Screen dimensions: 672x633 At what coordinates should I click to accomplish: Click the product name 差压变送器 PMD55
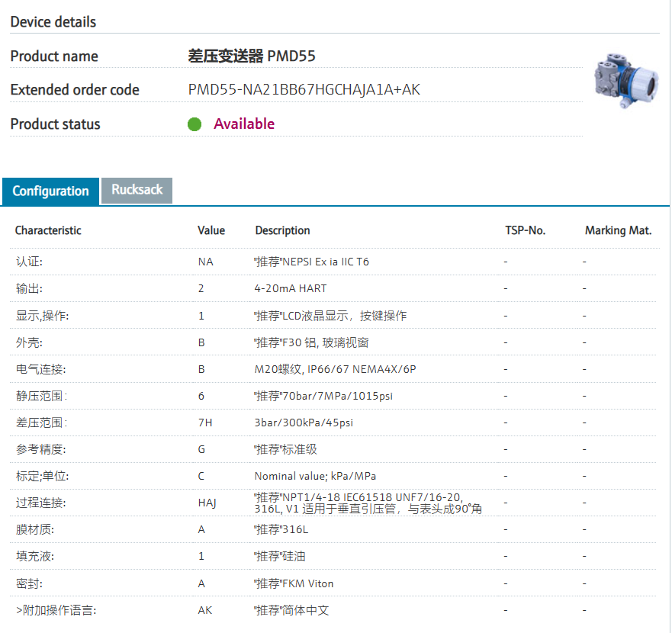252,56
